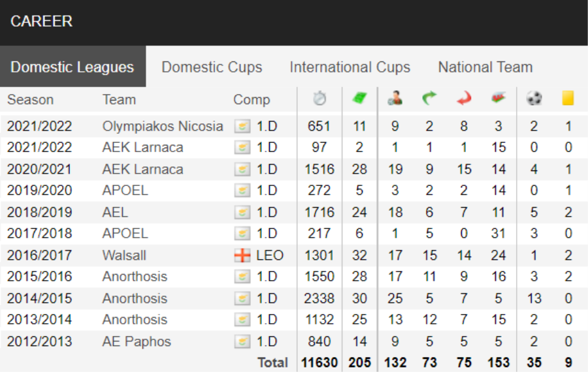Click the 2014/2015 Anorthosis team link
This screenshot has height=372, width=588.
coord(135,298)
